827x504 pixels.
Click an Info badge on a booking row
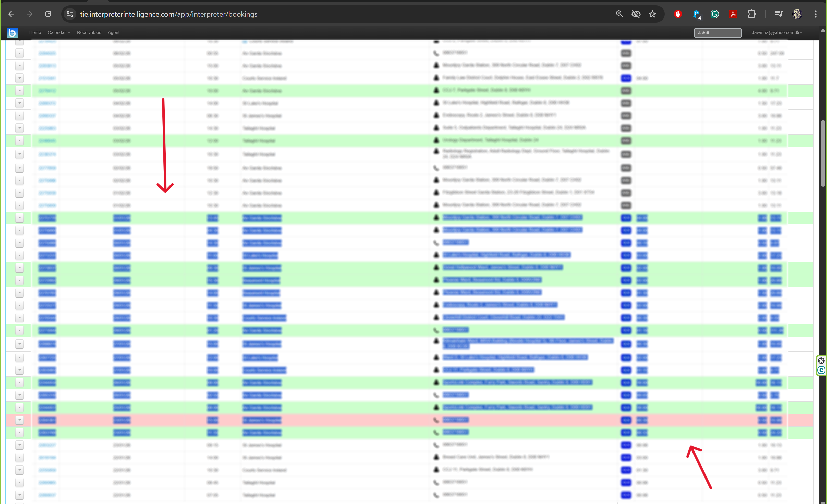point(626,53)
